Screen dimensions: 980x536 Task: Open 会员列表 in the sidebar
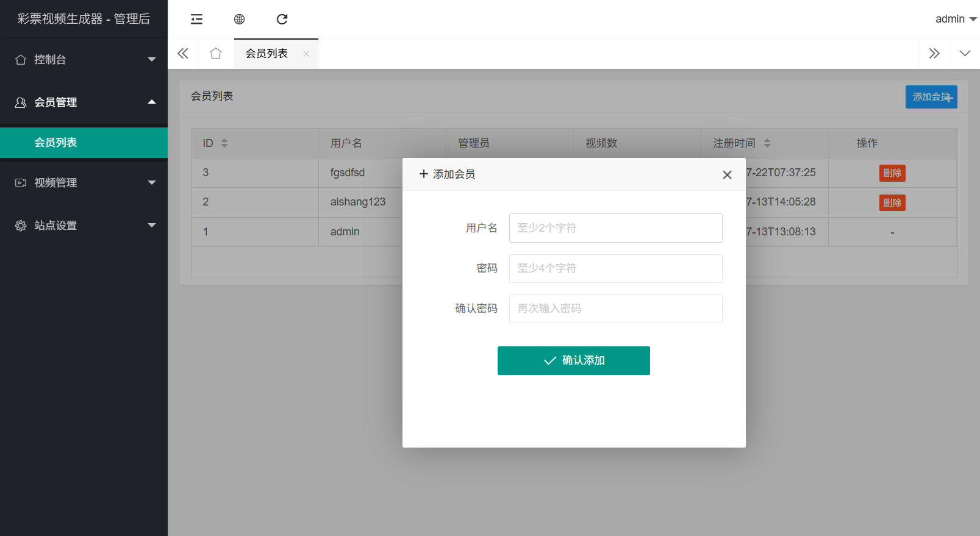[x=84, y=143]
